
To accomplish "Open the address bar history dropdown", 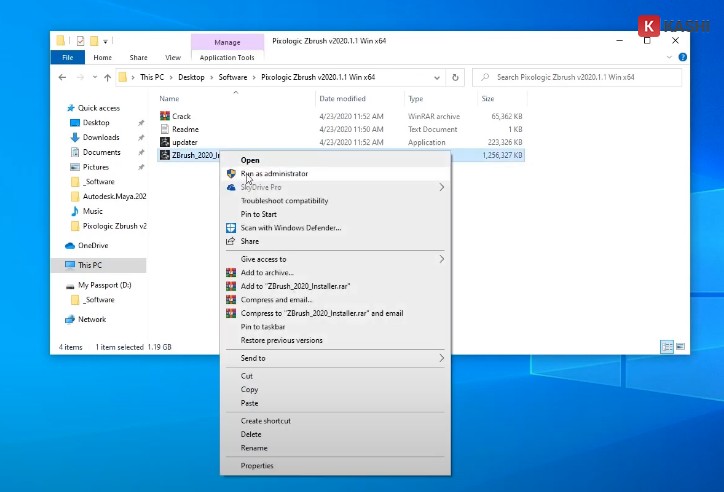I will 437,78.
